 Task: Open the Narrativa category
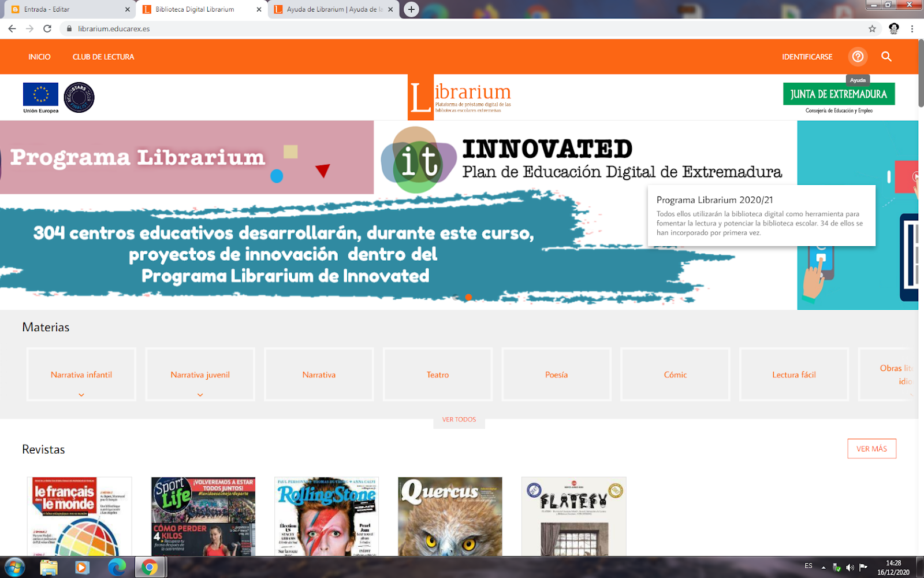[319, 375]
